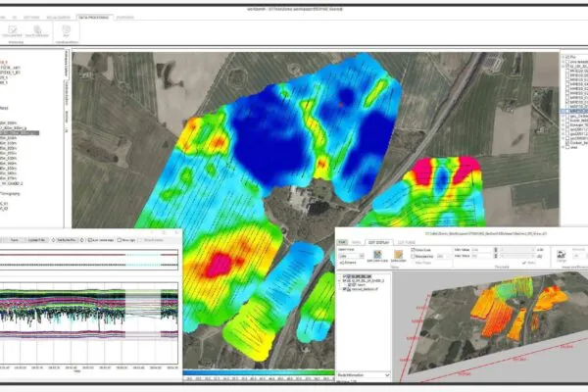
Task: Expand the Node Information panel chevron
Action: [x=387, y=375]
